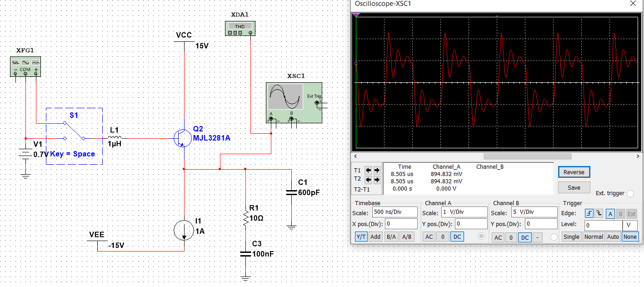Open the XFG1 function generator instrument
This screenshot has width=644, height=287.
click(x=25, y=67)
